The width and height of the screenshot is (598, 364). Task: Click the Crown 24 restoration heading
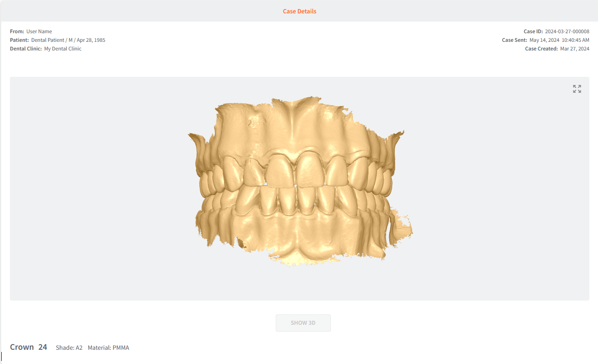tap(28, 347)
